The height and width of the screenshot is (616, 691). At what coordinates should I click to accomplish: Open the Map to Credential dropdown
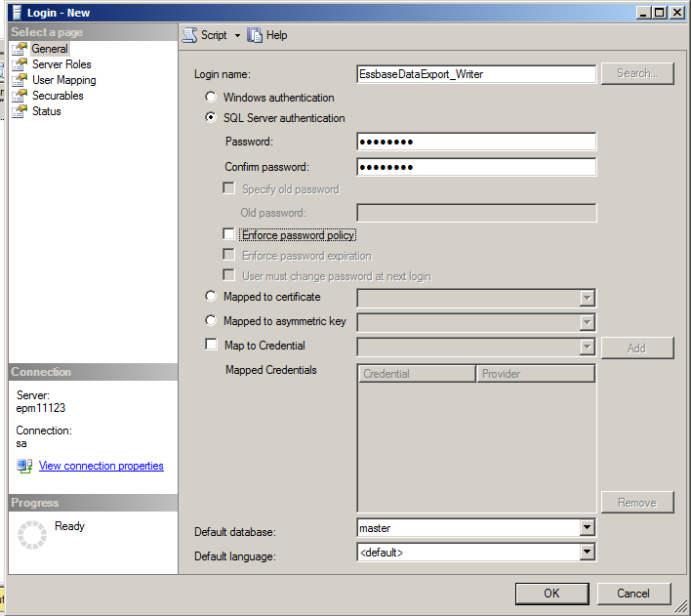pos(587,348)
